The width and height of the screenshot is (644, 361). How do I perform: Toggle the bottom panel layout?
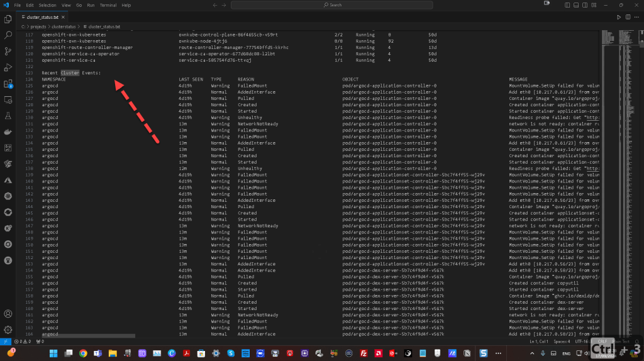[x=576, y=5]
